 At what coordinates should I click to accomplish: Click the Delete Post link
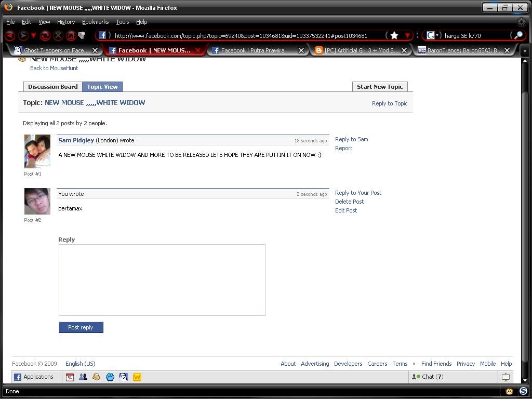point(349,202)
